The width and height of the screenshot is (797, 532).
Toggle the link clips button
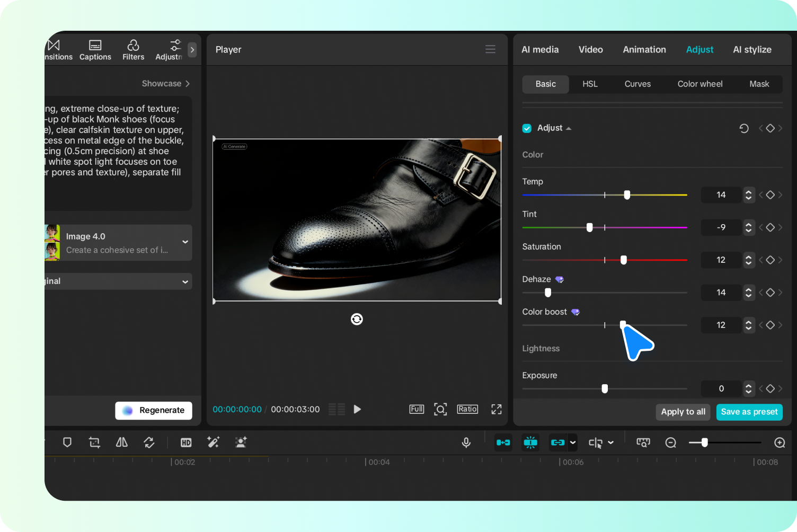point(557,442)
